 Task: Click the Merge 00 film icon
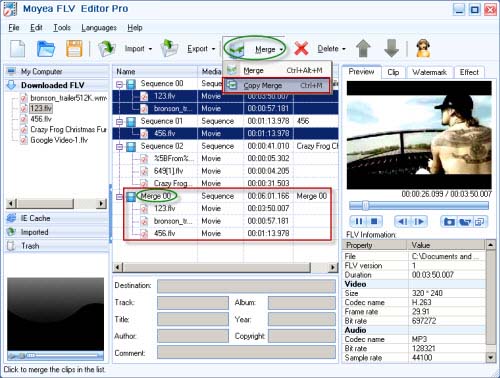pyautogui.click(x=131, y=196)
